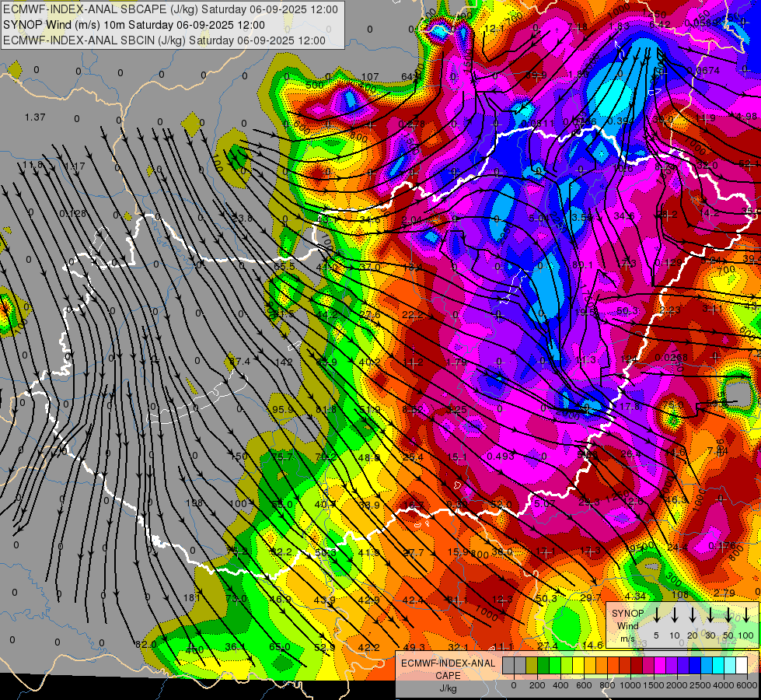Click the map value 73.0
This screenshot has width=761, height=700.
click(x=236, y=598)
